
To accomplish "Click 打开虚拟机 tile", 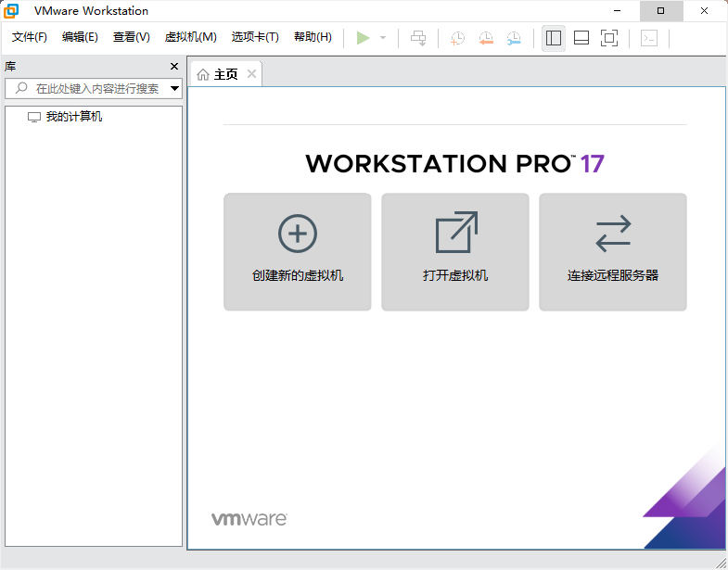I will (455, 252).
